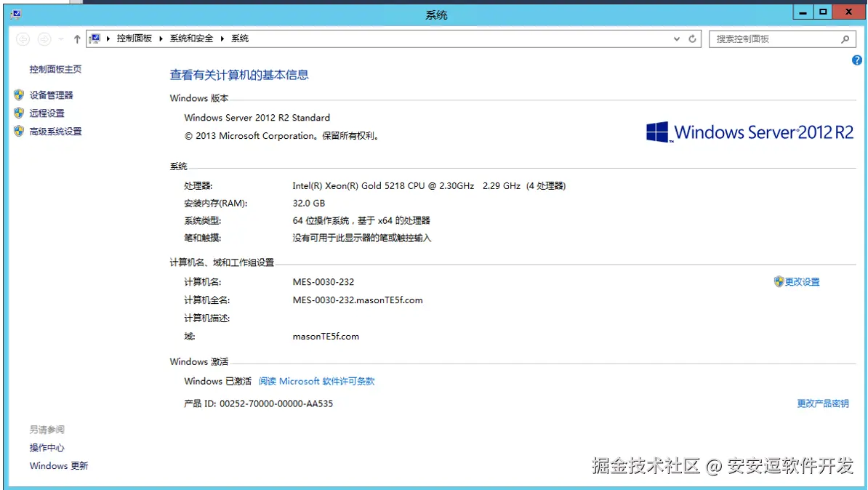Maximize the 系统 window
Screen dimensions: 868x490
coord(823,12)
